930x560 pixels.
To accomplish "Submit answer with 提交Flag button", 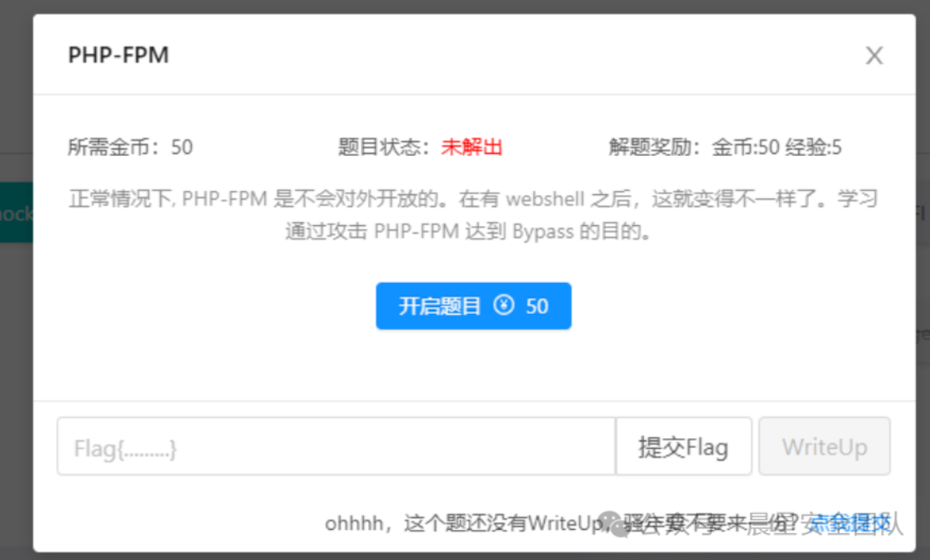I will click(x=684, y=447).
